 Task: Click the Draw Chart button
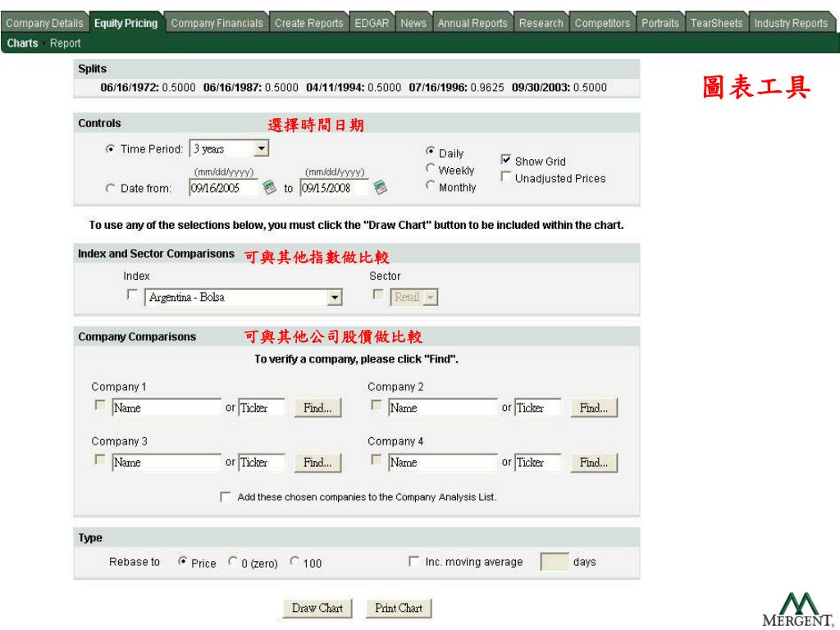317,608
